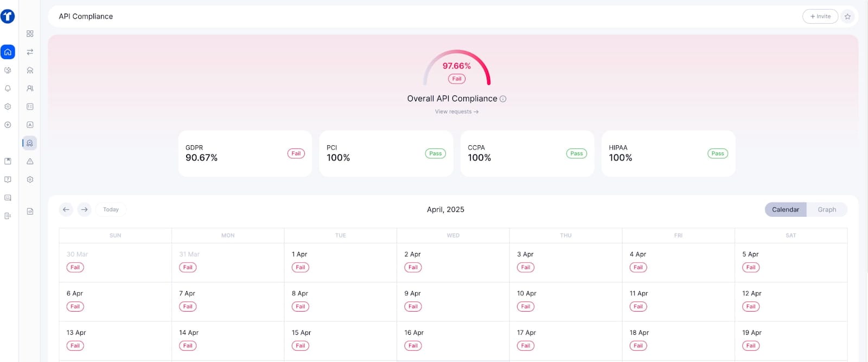Click Fail badge on 14 Apr
Screen dimensions: 868x362
188,346
